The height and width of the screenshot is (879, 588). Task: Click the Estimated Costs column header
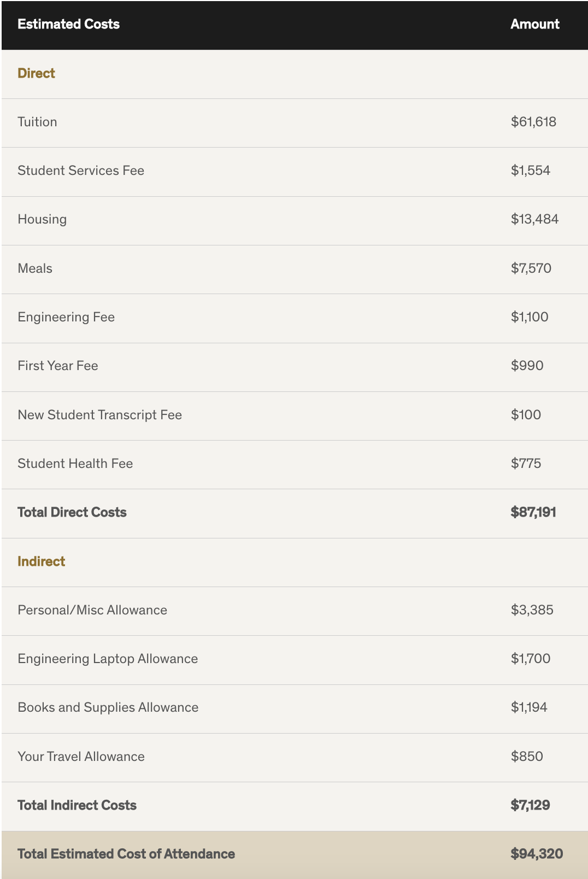pyautogui.click(x=68, y=24)
